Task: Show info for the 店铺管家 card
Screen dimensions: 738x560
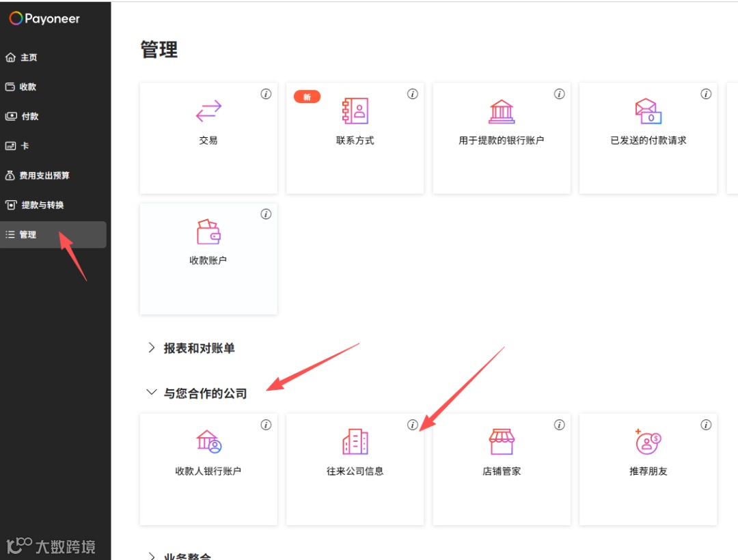Action: pos(559,425)
